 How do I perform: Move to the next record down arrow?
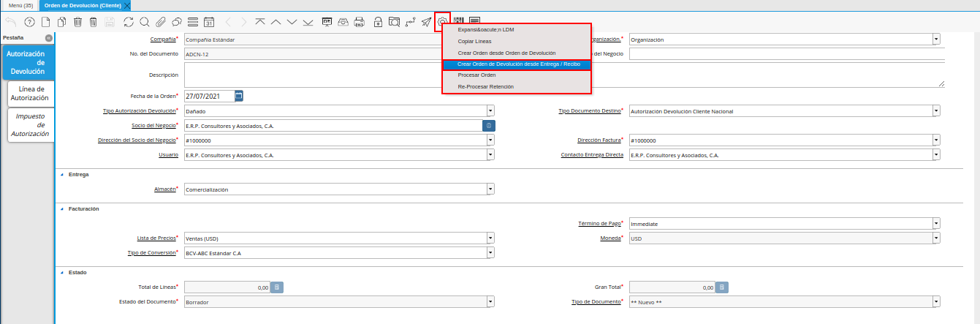292,22
